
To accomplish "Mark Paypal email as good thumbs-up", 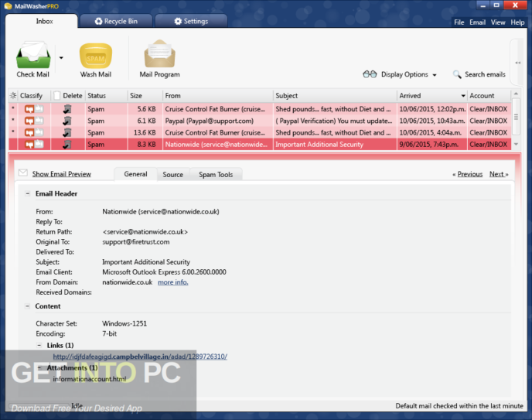I will point(39,121).
